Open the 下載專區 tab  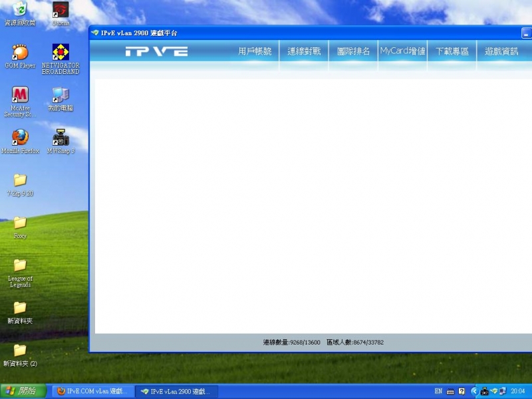click(452, 51)
